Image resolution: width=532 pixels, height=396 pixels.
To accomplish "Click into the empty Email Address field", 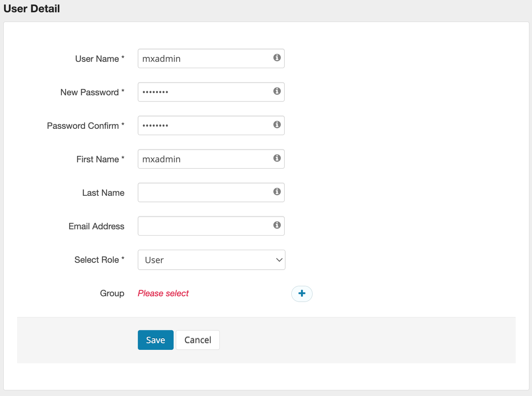I will point(211,226).
